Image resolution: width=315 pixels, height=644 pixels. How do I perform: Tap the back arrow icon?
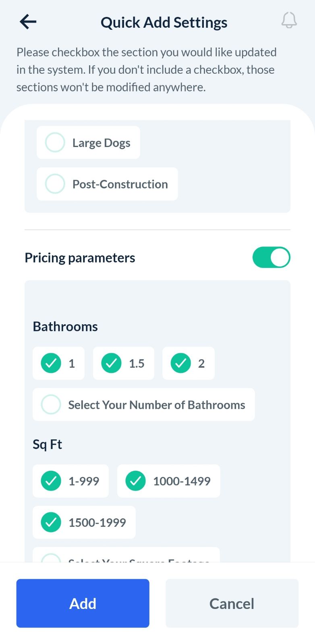28,22
